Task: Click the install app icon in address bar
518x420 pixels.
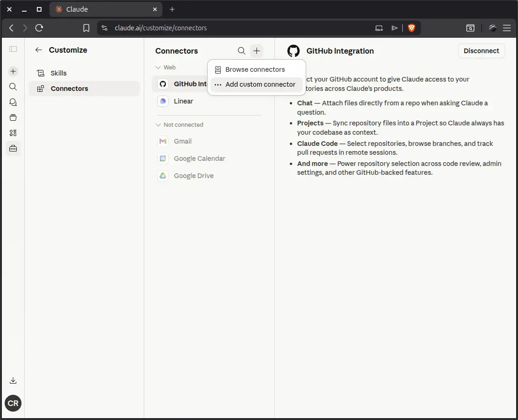Action: click(x=379, y=28)
